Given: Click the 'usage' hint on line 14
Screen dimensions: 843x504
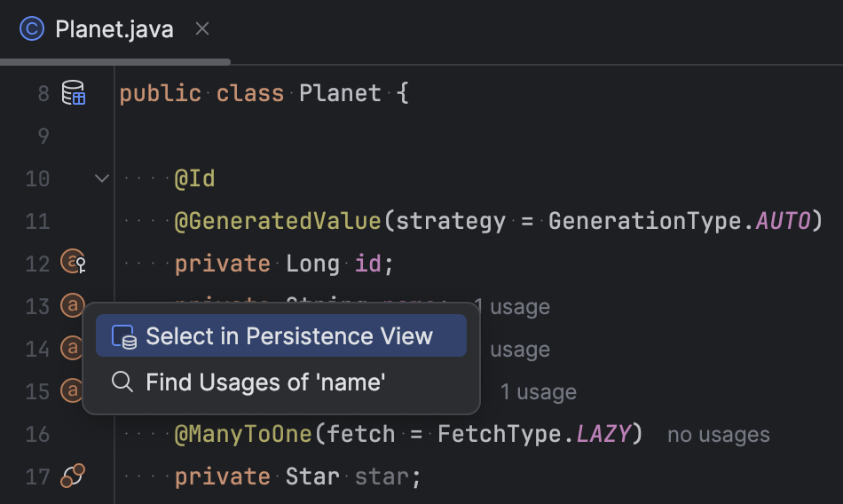Looking at the screenshot, I should click(x=520, y=350).
